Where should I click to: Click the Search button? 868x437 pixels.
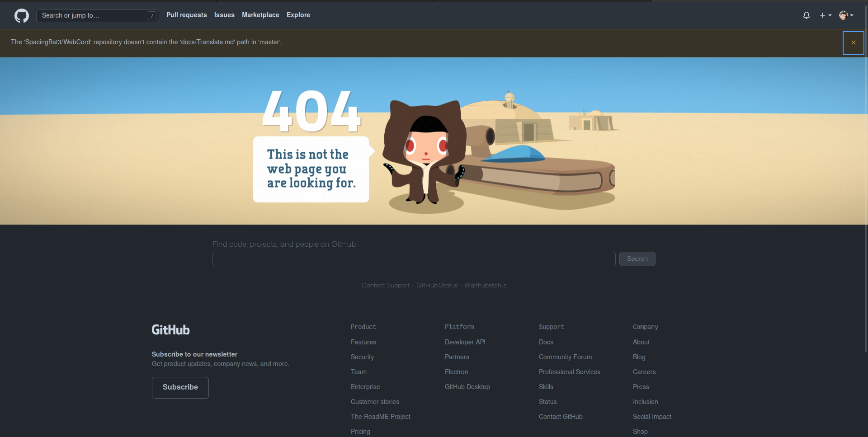click(637, 258)
